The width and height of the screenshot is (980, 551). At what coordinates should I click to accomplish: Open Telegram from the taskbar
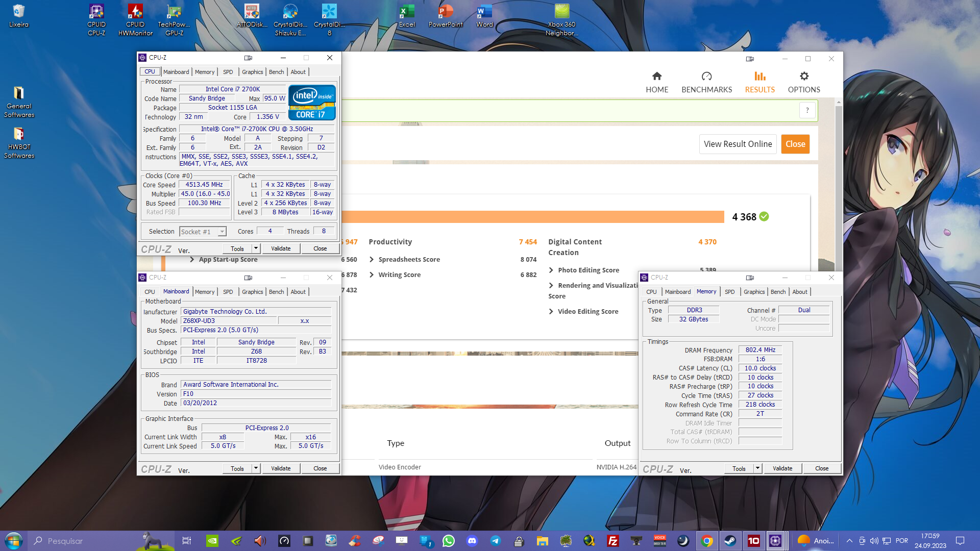pos(496,541)
